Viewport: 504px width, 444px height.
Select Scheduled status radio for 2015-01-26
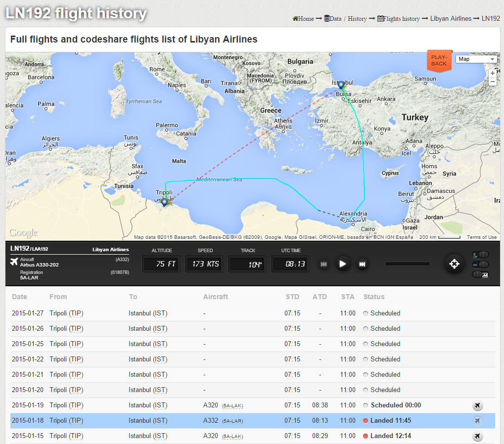point(366,329)
